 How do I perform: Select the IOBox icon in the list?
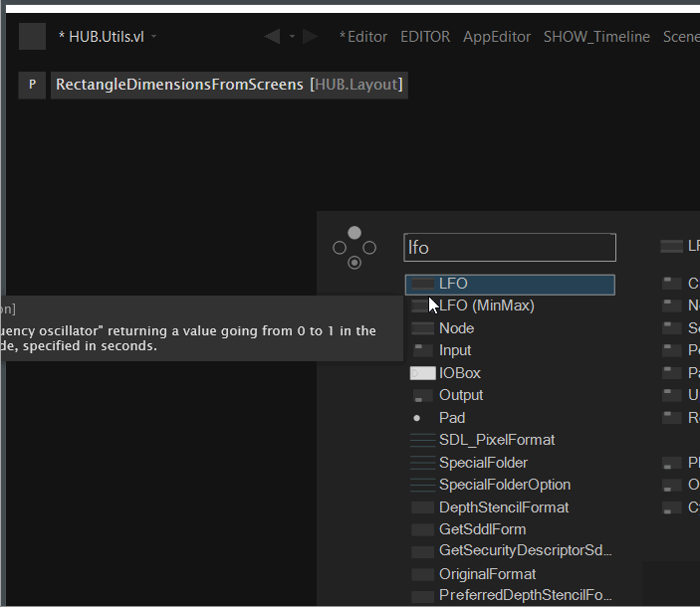pyautogui.click(x=423, y=373)
